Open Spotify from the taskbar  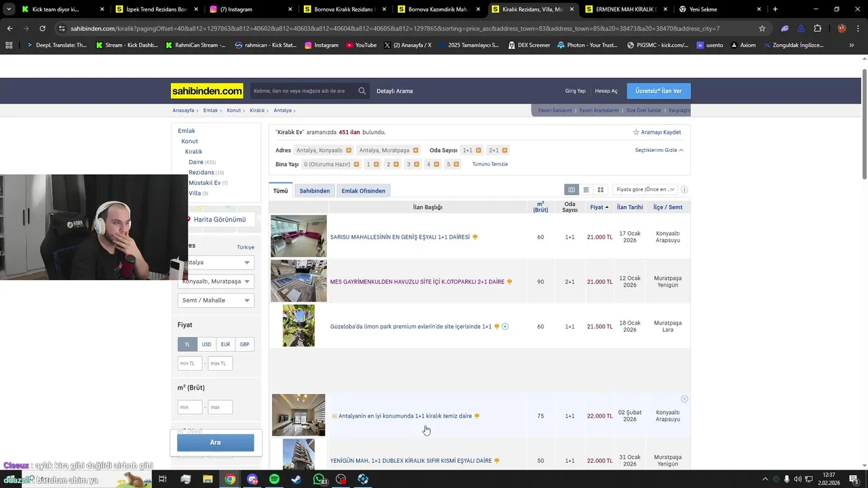274,479
